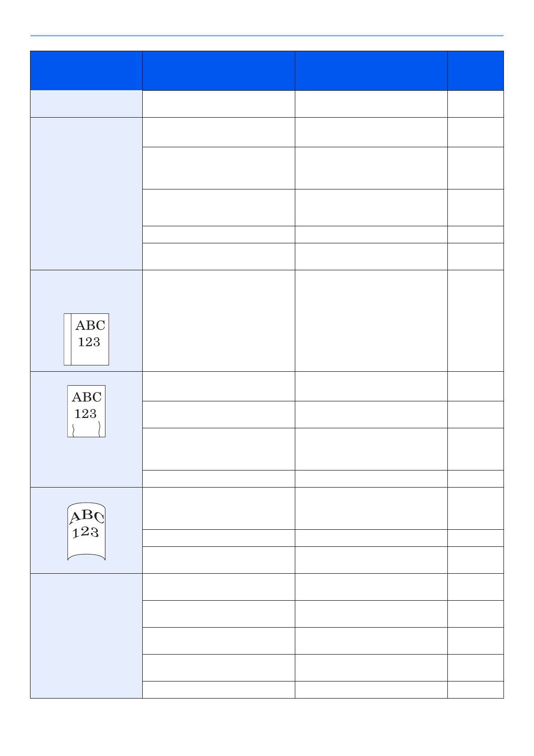The image size is (534, 756).
Task: Click the ABC 123 illustration with vertical streak
Action: point(87,339)
